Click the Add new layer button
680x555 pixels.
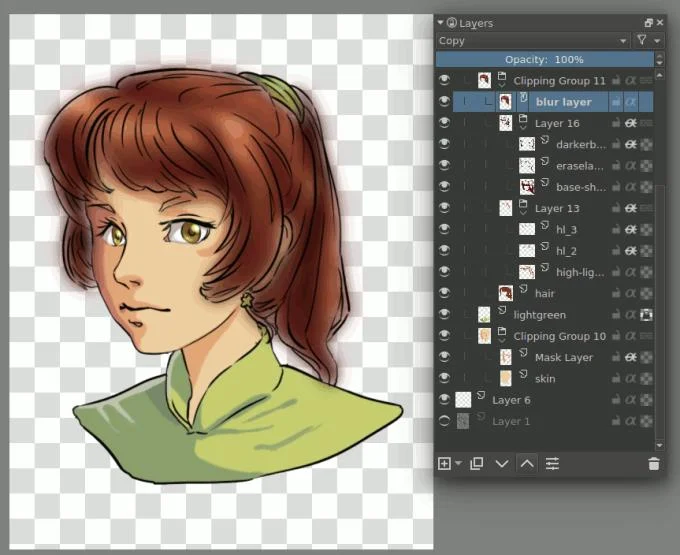(x=445, y=464)
